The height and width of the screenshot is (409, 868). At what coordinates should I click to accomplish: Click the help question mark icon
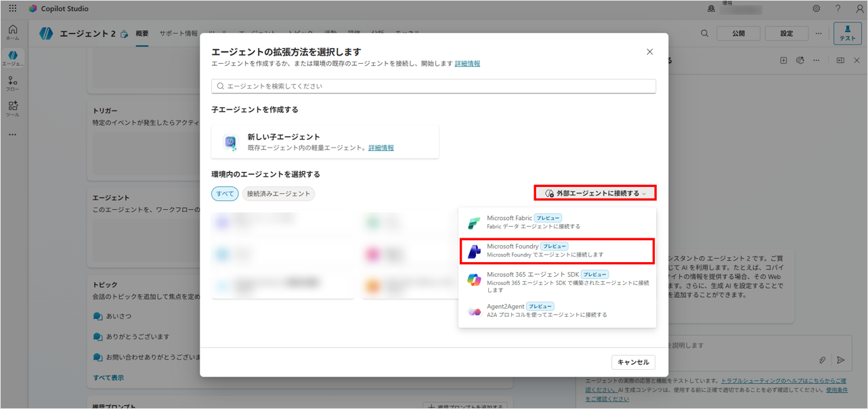pyautogui.click(x=838, y=9)
